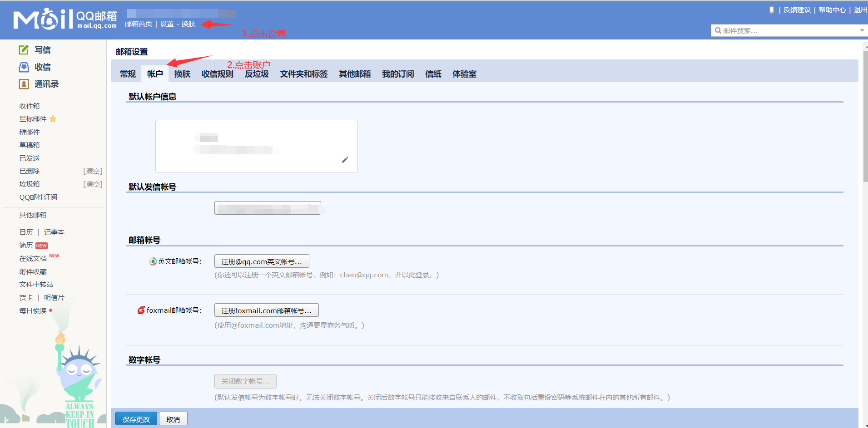Click the default account info card
This screenshot has height=428, width=868.
[x=257, y=146]
